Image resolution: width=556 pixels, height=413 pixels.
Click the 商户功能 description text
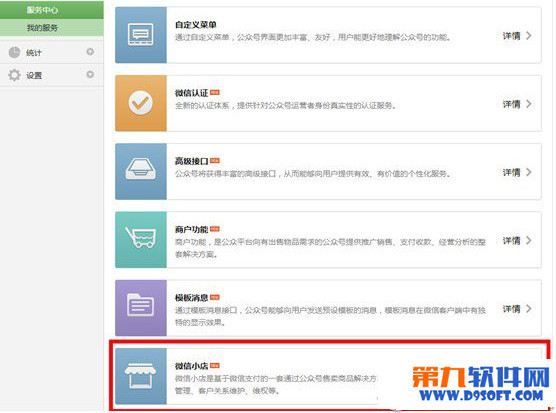click(330, 248)
